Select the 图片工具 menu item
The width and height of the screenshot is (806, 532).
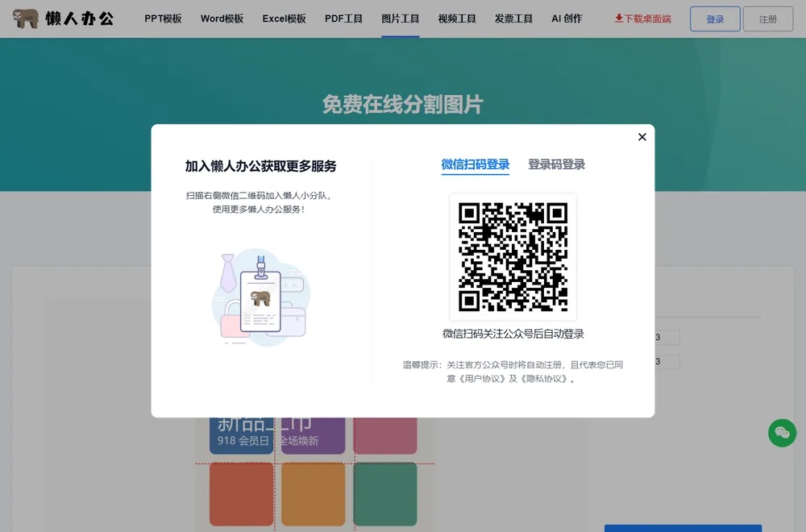coord(401,19)
